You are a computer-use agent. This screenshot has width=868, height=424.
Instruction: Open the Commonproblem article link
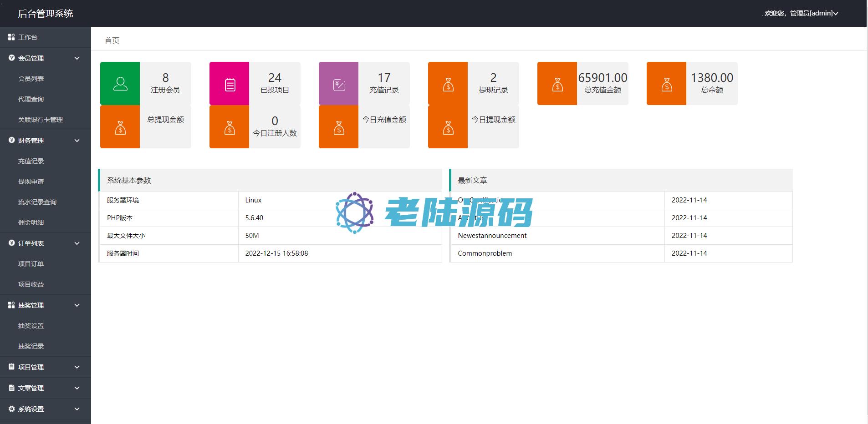pos(485,253)
